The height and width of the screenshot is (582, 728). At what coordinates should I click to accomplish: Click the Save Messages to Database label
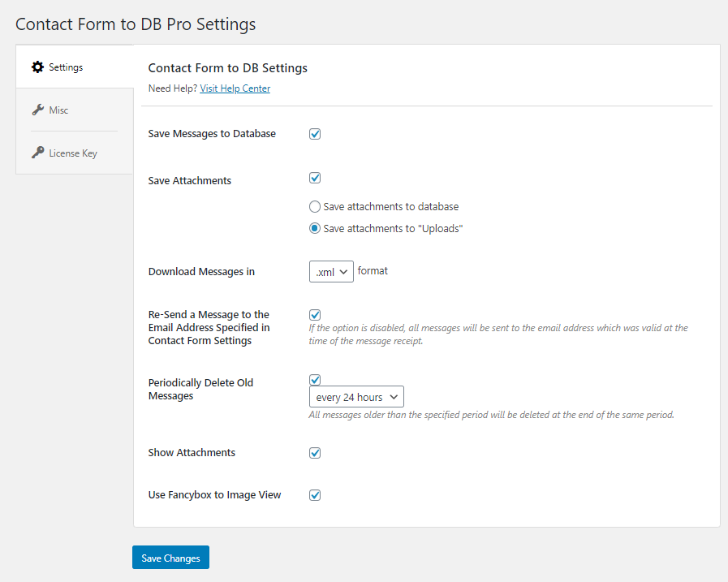(x=212, y=134)
